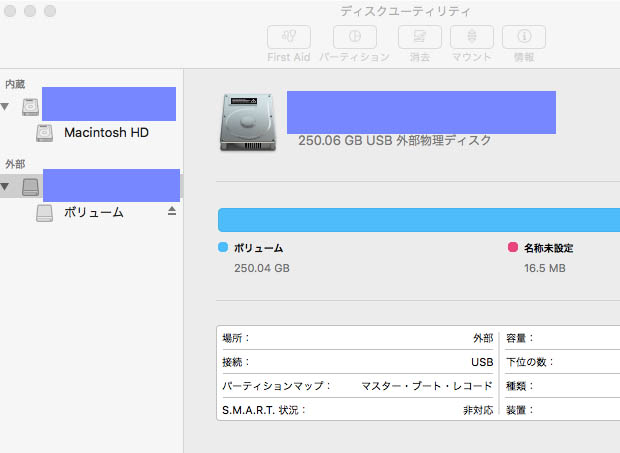The image size is (620, 453).
Task: Click the パーティション toolbar icon
Action: pyautogui.click(x=354, y=37)
